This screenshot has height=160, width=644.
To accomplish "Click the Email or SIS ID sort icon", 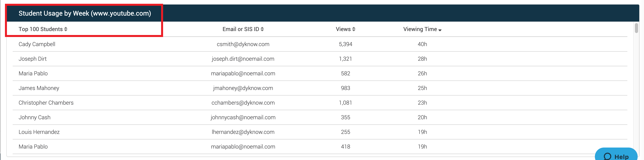I will (262, 29).
